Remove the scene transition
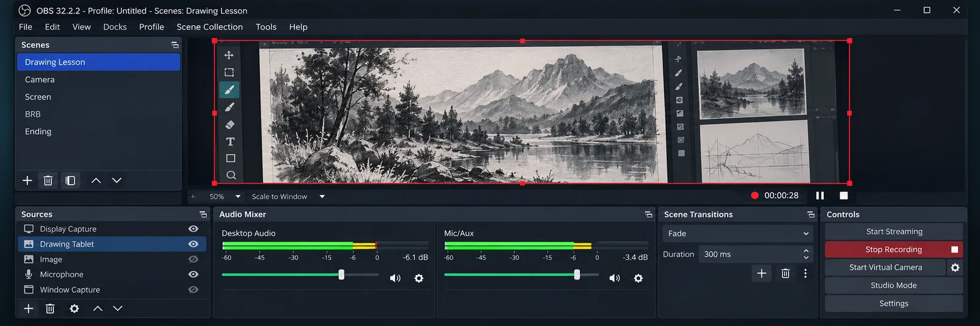Screen dimensions: 980x326 785,273
